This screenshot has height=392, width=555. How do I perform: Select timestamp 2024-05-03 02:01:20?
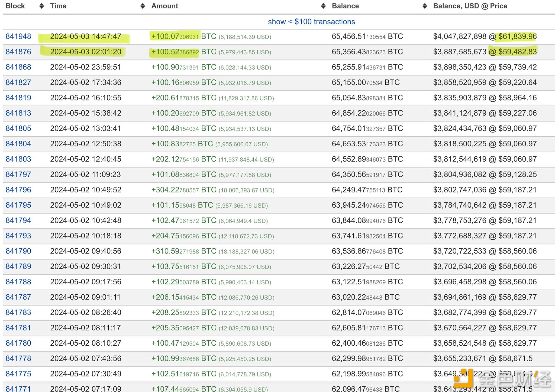pos(86,52)
